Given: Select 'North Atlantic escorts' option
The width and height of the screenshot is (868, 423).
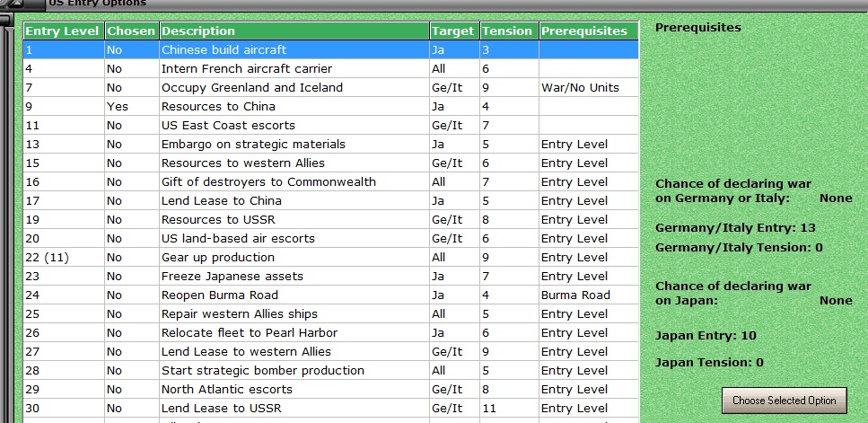Looking at the screenshot, I should (331, 389).
